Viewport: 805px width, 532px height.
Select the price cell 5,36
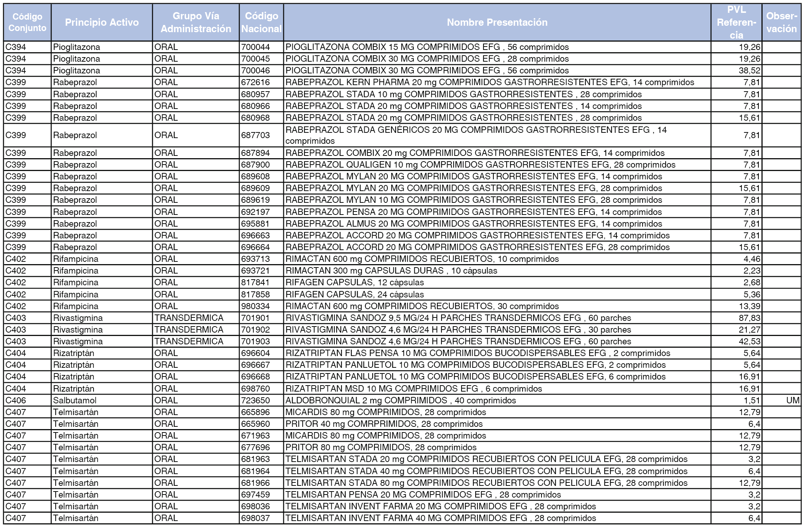tap(736, 294)
